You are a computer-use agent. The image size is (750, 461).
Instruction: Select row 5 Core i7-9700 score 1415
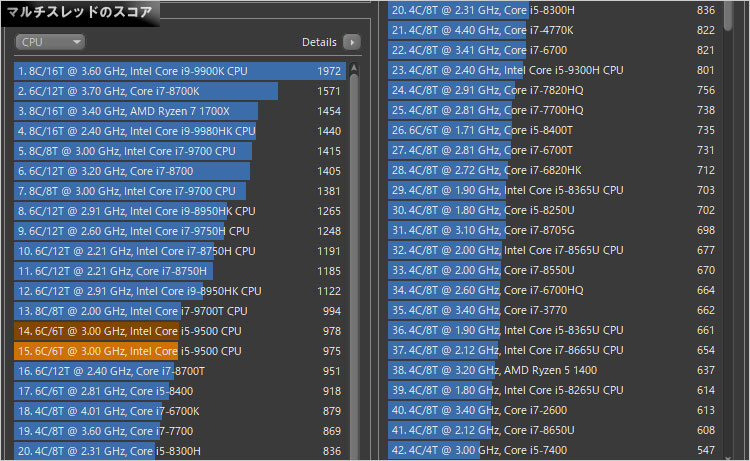coord(180,152)
